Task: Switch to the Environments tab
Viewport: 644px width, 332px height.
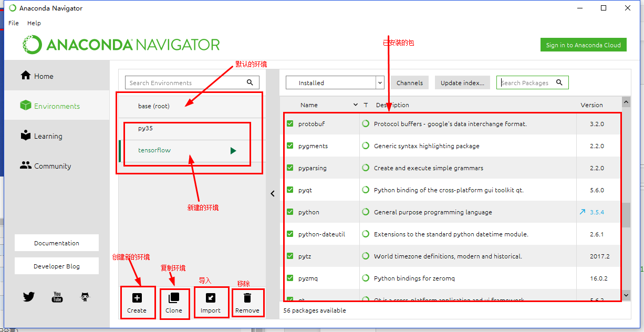Action: [57, 106]
